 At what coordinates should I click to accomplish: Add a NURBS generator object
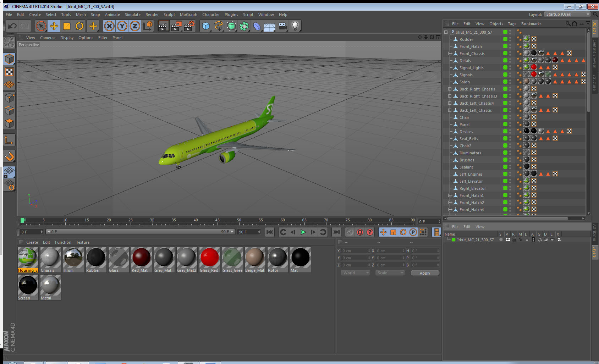tap(231, 26)
